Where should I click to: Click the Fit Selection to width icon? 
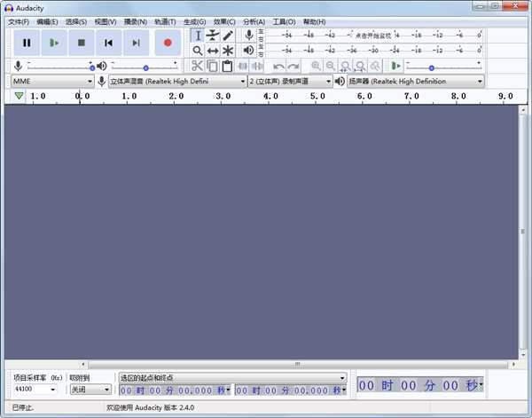[346, 66]
